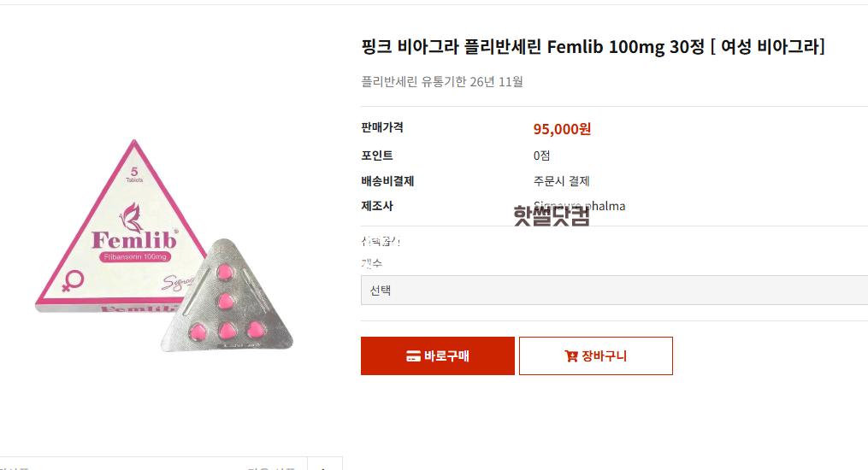Click the 포인트 row label

click(377, 156)
